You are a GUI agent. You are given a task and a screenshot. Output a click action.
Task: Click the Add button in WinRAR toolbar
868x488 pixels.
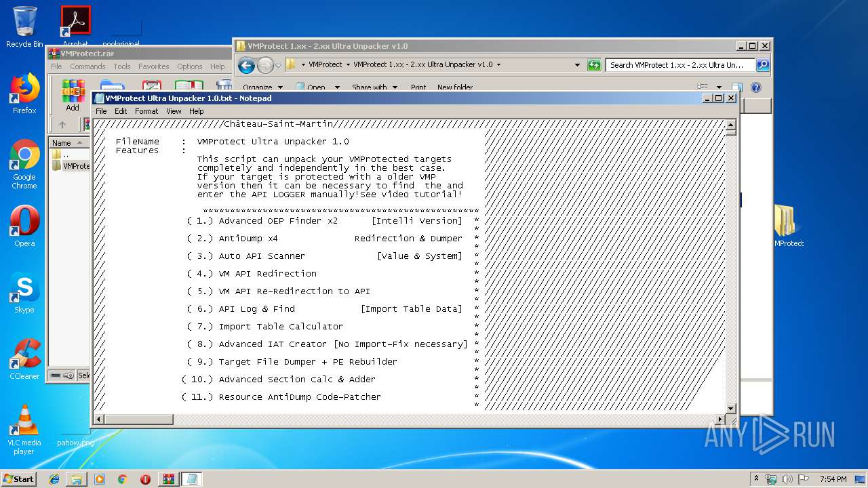[73, 95]
